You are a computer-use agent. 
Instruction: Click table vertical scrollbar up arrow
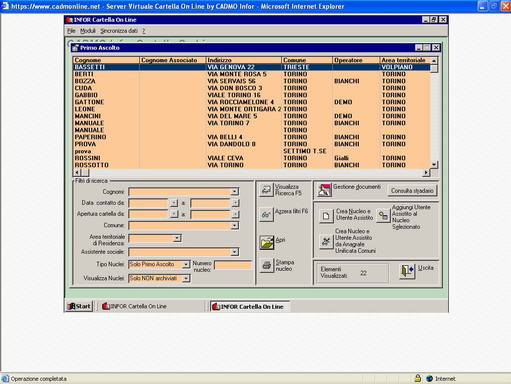pyautogui.click(x=434, y=61)
